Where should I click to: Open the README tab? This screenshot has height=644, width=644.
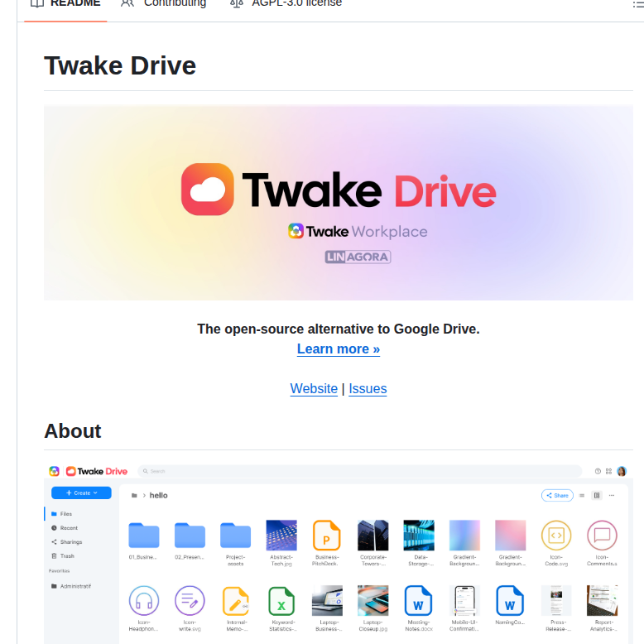click(65, 4)
